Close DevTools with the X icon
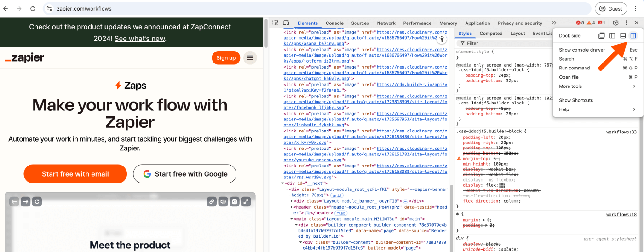 (x=637, y=23)
